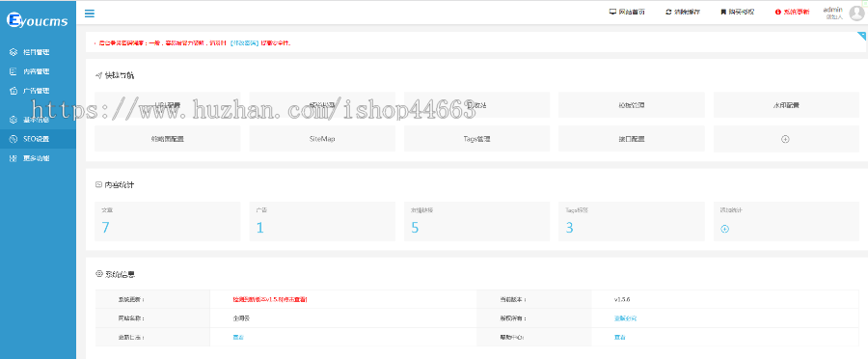
Task: Click the blue plus under 添加统计
Action: coord(724,229)
